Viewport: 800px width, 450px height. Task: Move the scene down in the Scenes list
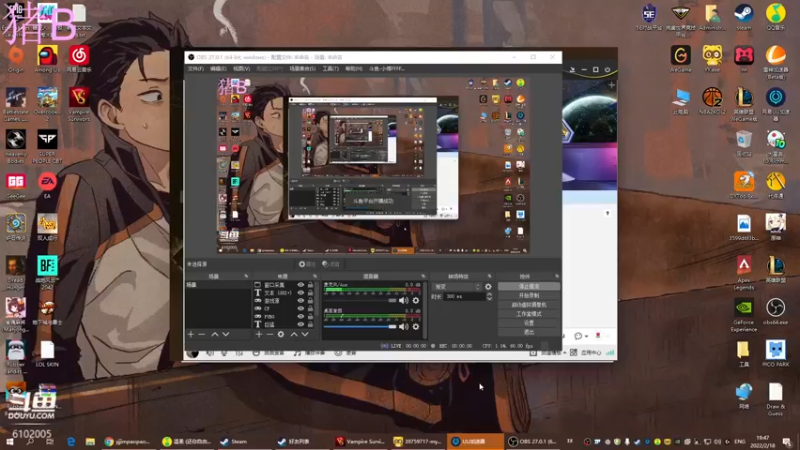(226, 334)
